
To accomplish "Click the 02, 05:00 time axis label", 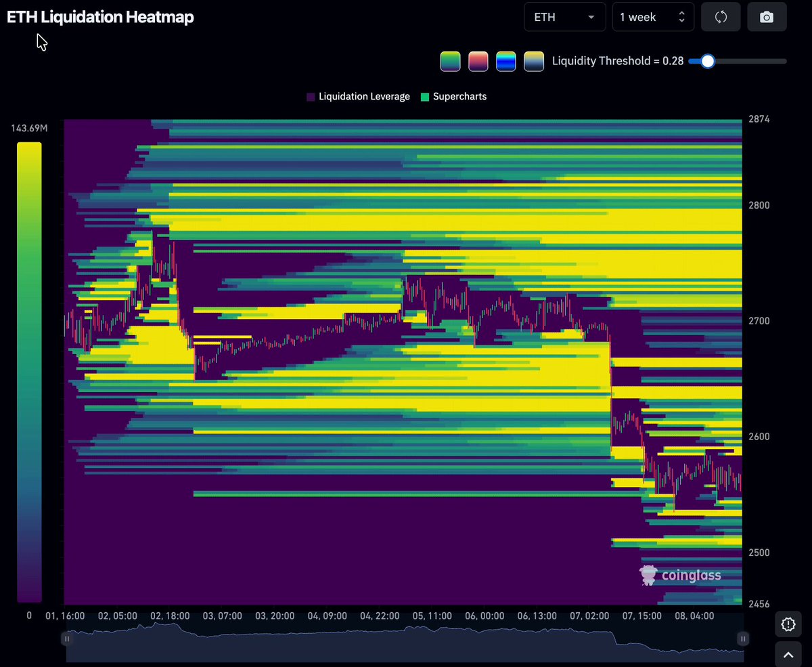I will click(x=118, y=616).
